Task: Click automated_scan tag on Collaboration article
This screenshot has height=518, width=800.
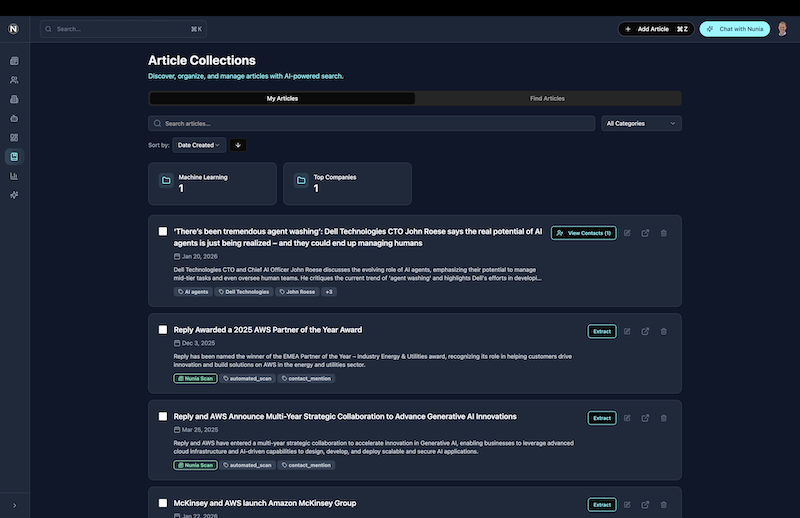Action: pos(247,465)
